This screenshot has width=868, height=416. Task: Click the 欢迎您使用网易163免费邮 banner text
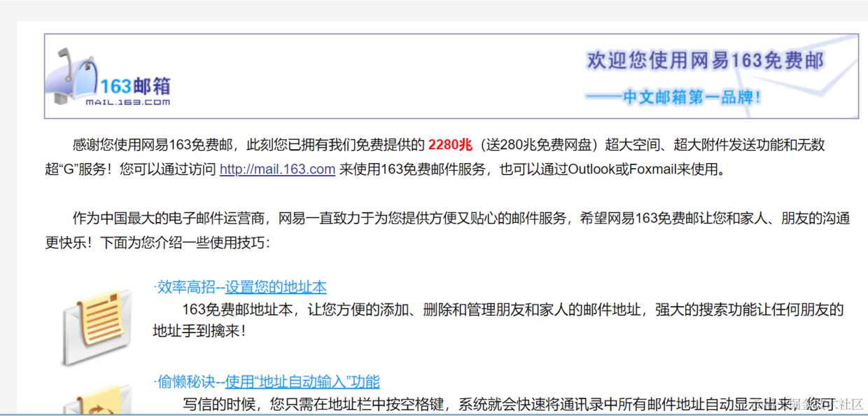705,61
